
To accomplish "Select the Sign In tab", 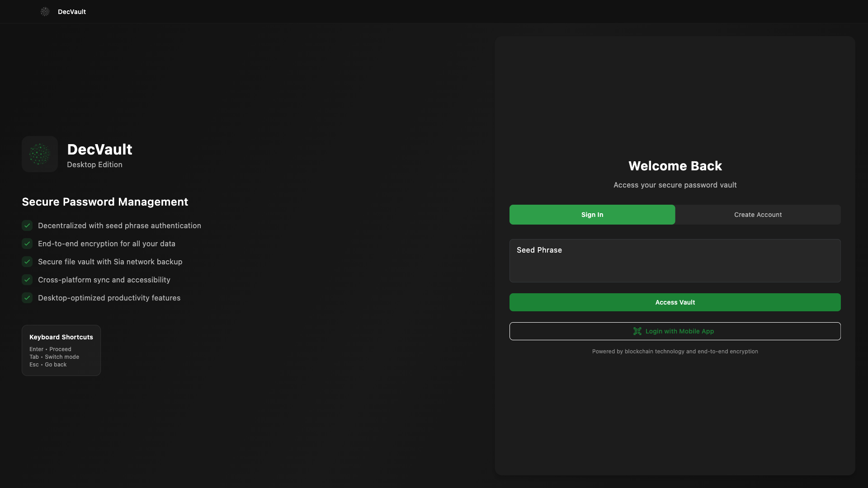I will click(x=592, y=215).
